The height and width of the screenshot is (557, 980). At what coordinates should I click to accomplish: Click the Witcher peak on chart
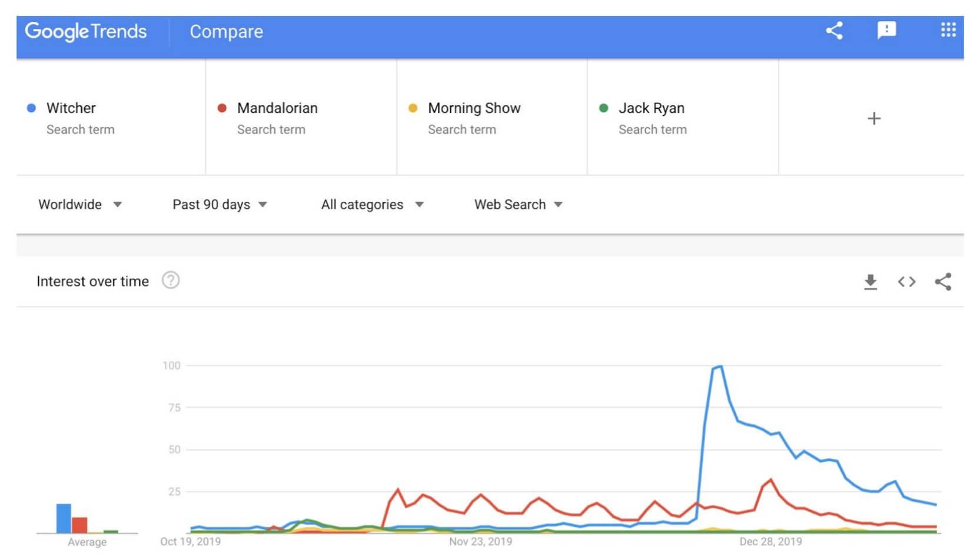(x=720, y=367)
